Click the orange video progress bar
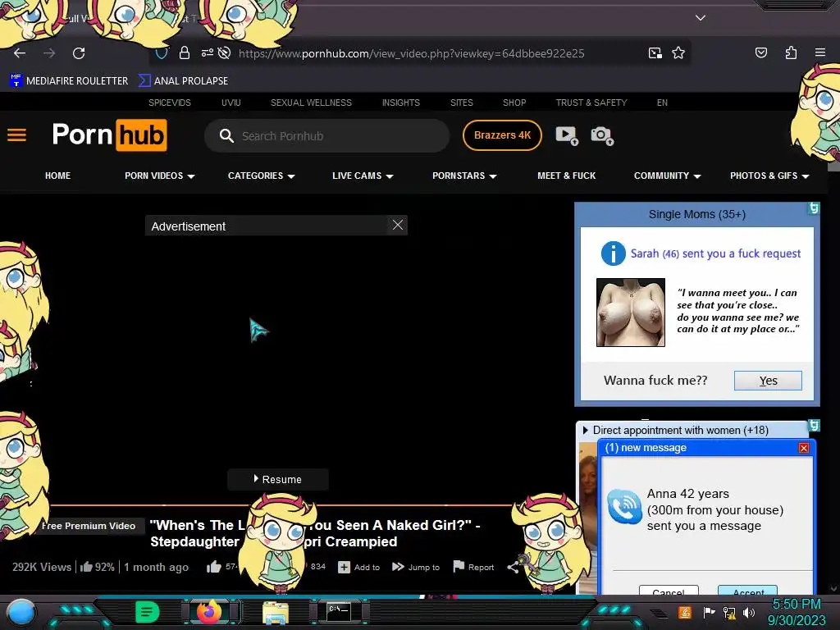 [281, 504]
